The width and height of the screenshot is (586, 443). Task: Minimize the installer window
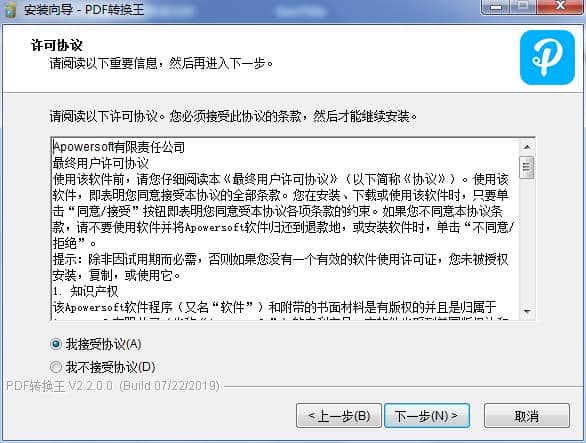496,7
